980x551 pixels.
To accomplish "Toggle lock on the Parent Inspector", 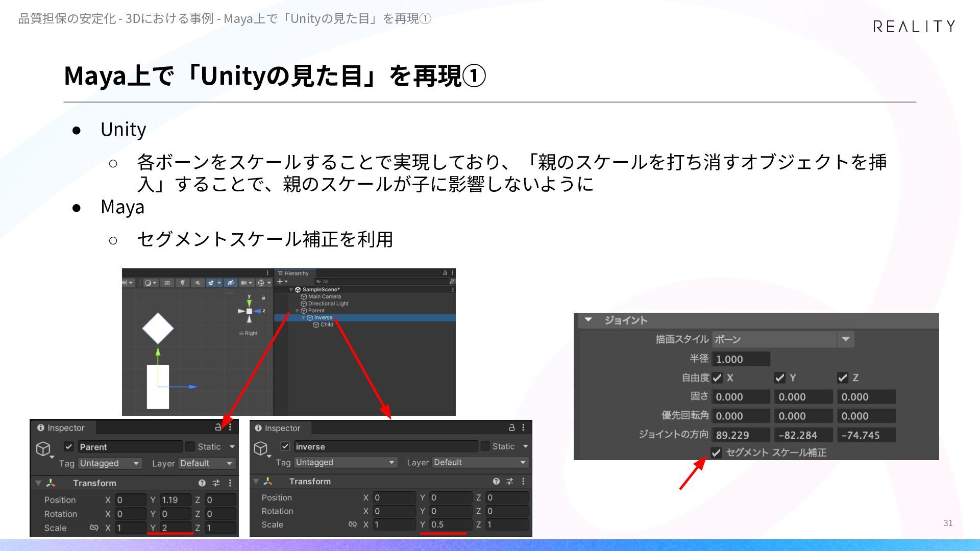I will 218,427.
